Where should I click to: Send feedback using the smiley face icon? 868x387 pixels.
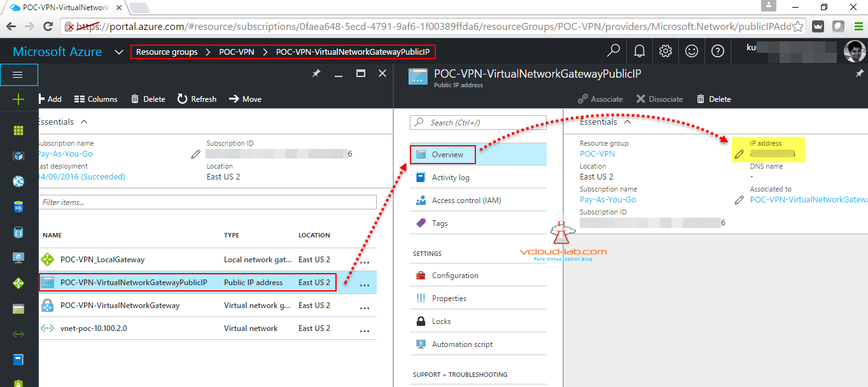[x=692, y=51]
